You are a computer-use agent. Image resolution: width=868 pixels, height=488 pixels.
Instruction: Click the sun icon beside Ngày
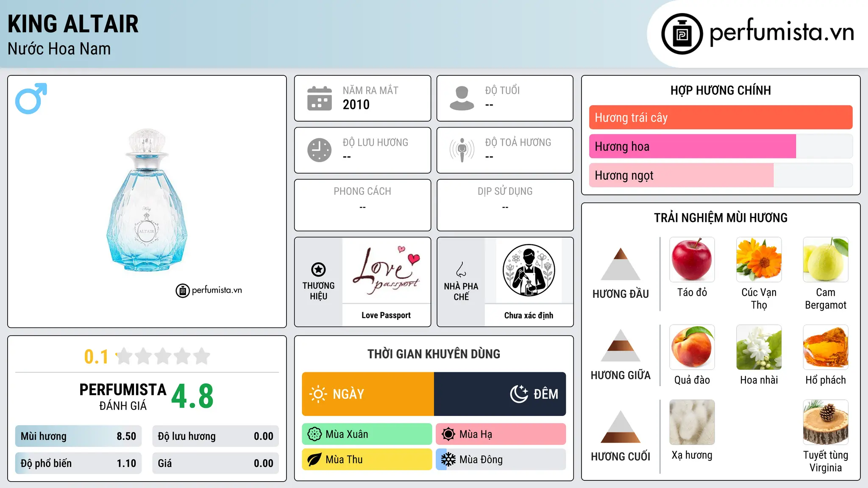tap(318, 394)
